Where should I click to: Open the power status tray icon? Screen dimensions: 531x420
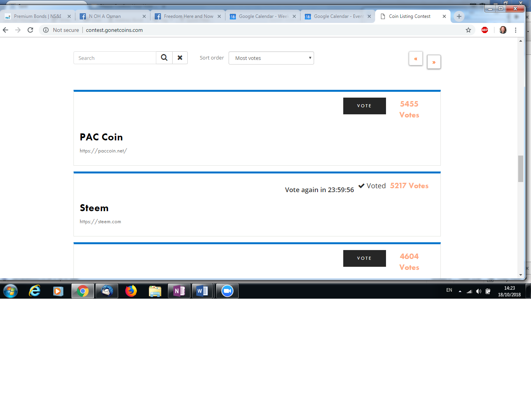(x=488, y=291)
